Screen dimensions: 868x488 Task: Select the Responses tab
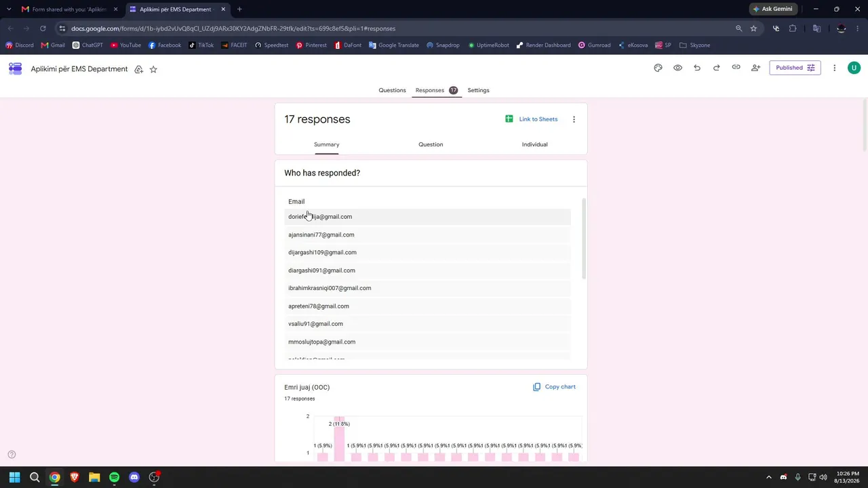point(437,90)
